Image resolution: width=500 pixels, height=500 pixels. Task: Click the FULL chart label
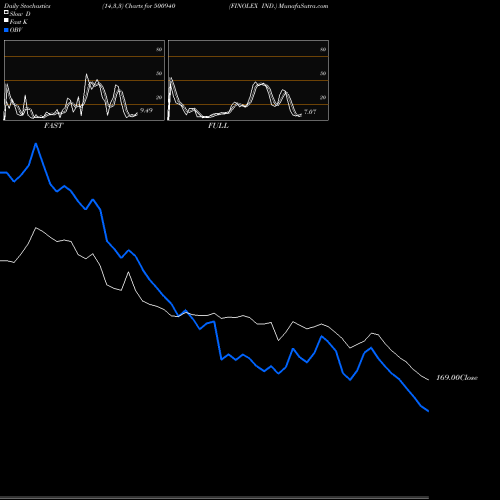[218, 126]
